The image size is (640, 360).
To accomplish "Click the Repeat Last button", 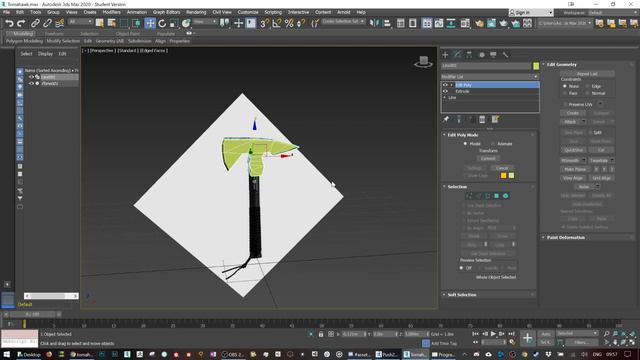I will pos(587,74).
